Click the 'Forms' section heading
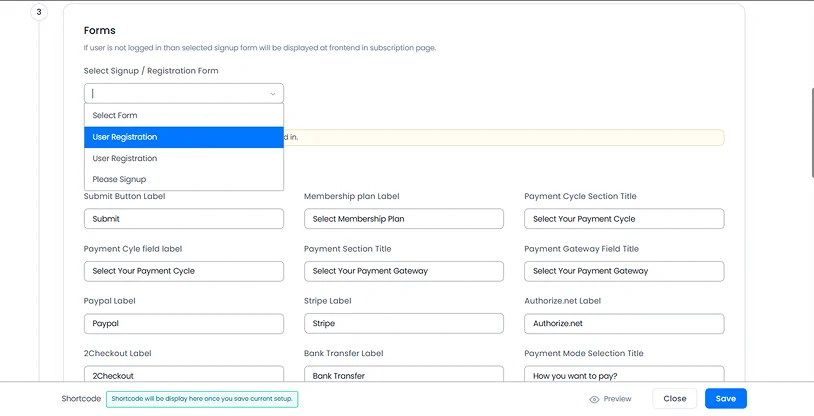This screenshot has width=814, height=416. [100, 31]
